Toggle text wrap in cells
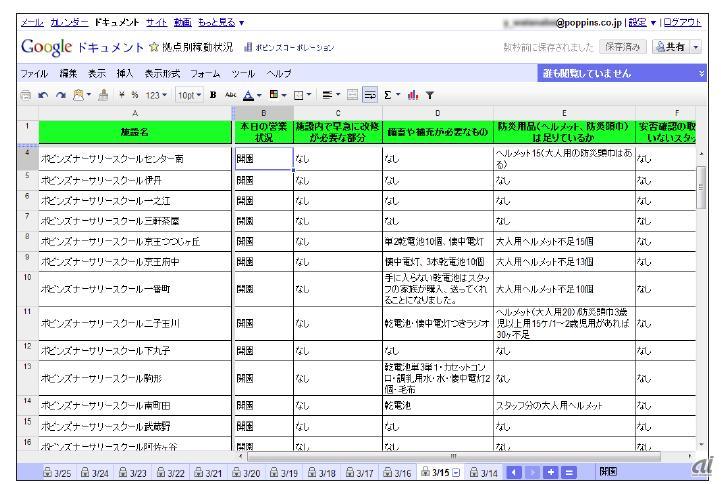 (x=371, y=96)
